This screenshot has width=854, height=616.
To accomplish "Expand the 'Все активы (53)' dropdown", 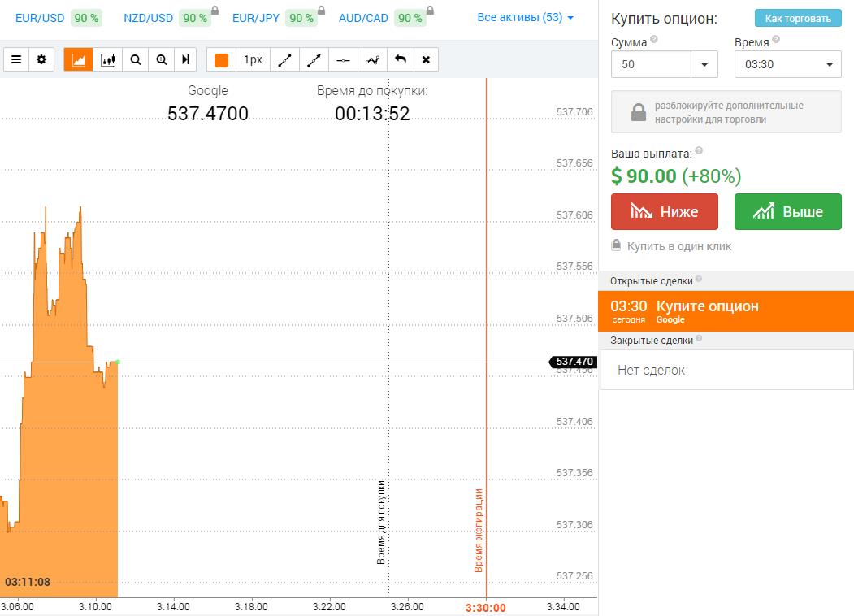I will click(526, 17).
